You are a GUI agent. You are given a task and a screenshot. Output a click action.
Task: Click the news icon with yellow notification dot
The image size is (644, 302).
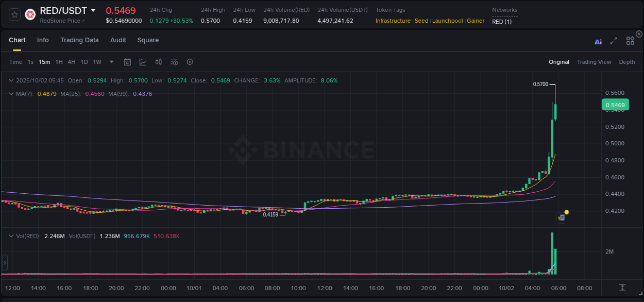[562, 217]
